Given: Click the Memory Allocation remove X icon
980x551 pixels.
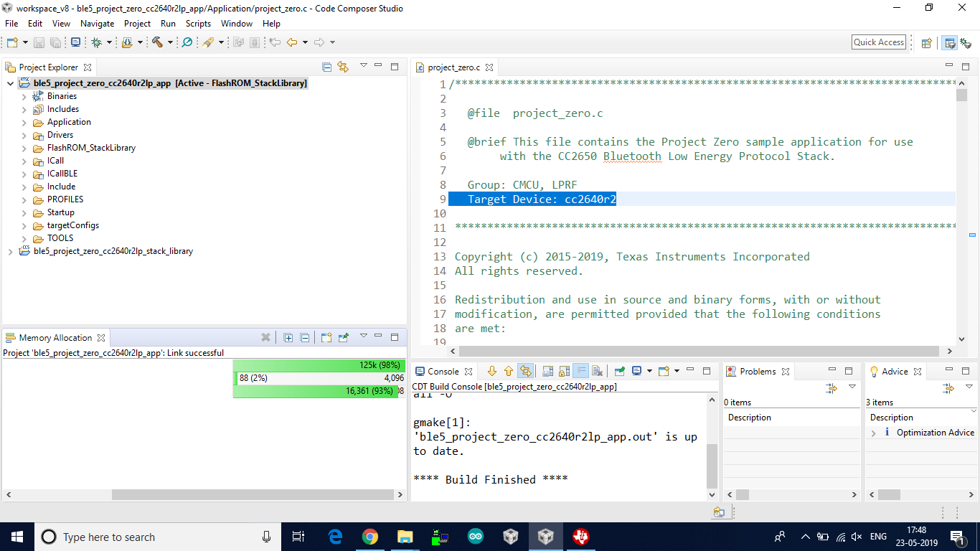Looking at the screenshot, I should [265, 337].
